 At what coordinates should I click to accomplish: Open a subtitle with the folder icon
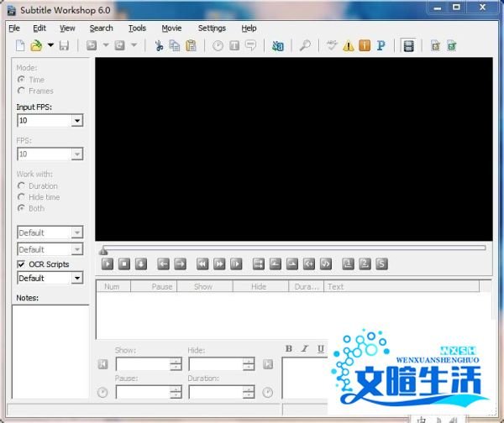(x=36, y=45)
